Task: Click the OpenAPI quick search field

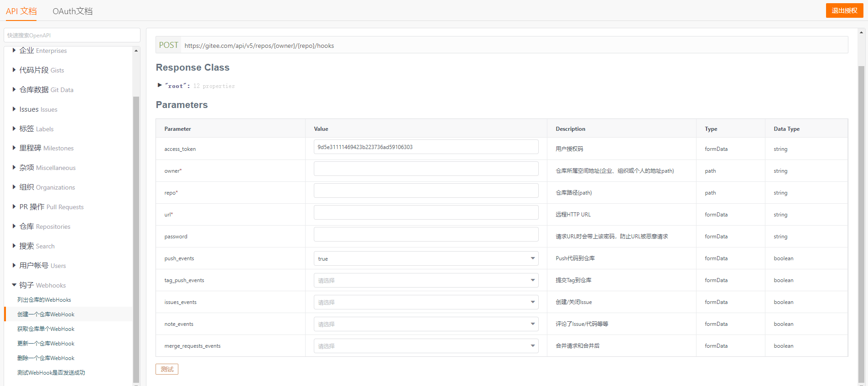Action: click(72, 35)
